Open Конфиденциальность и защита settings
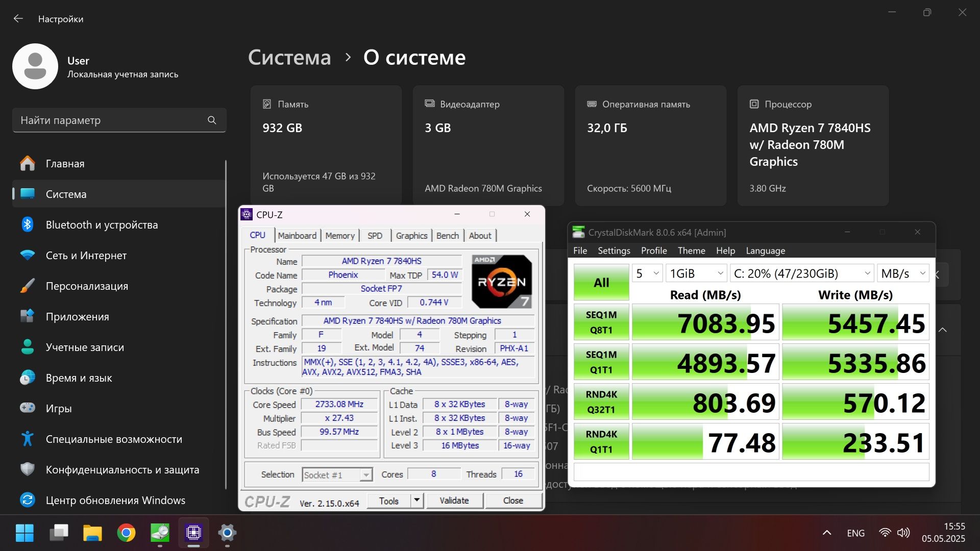The height and width of the screenshot is (551, 980). [118, 470]
